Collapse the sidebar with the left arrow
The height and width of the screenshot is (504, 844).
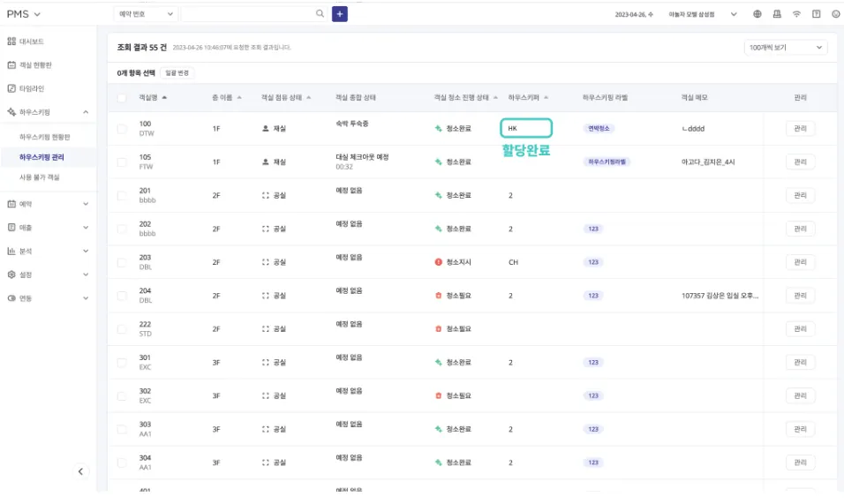pos(81,471)
